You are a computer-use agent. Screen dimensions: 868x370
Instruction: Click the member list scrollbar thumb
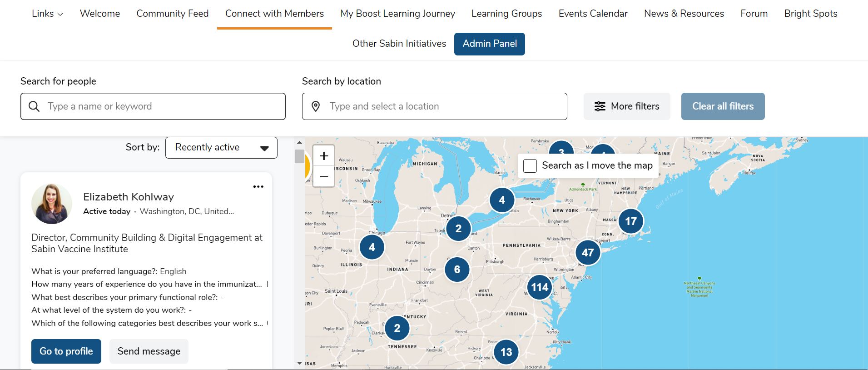click(x=299, y=156)
